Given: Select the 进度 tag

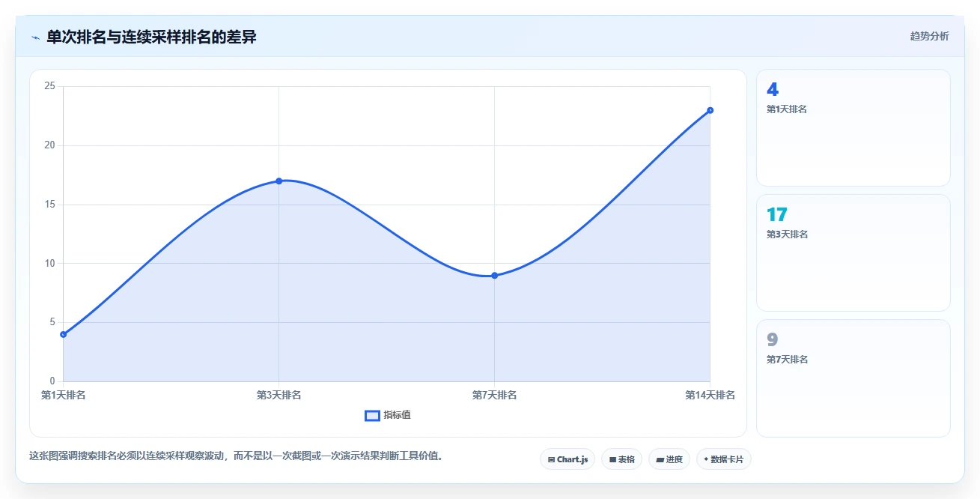Looking at the screenshot, I should pos(669,459).
